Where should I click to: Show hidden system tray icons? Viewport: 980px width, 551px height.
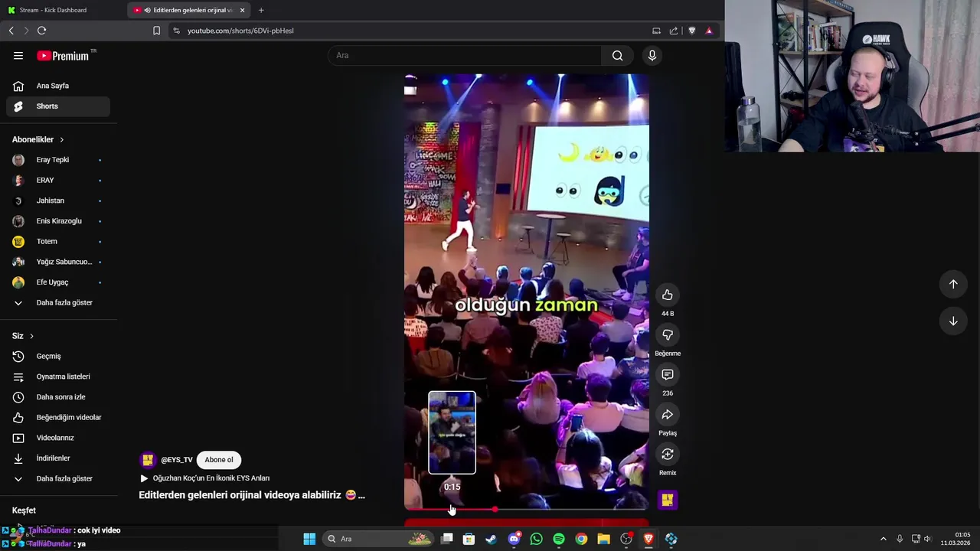883,539
